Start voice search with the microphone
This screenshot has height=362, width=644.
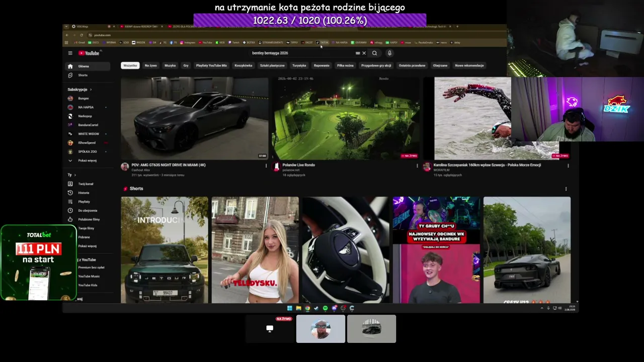pyautogui.click(x=389, y=53)
